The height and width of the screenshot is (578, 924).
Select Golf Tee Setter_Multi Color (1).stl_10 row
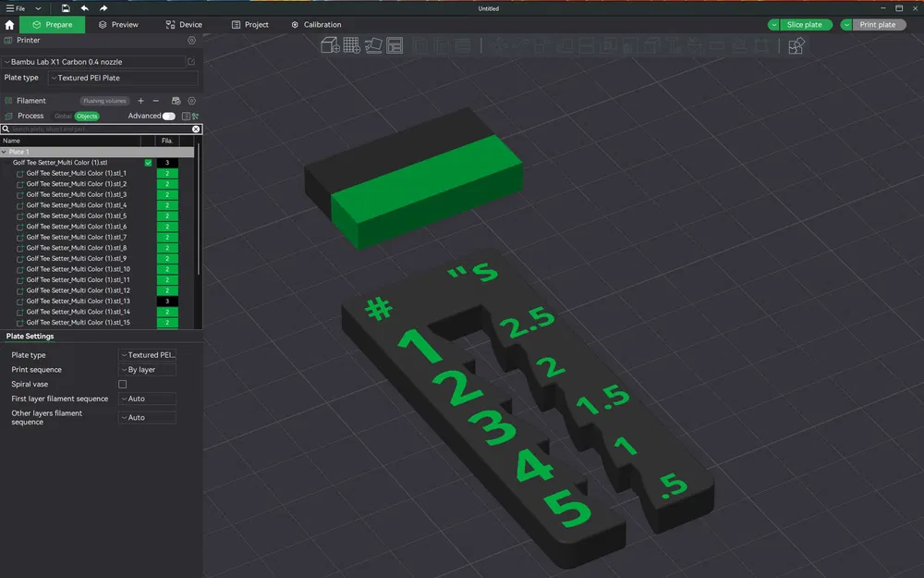(79, 269)
